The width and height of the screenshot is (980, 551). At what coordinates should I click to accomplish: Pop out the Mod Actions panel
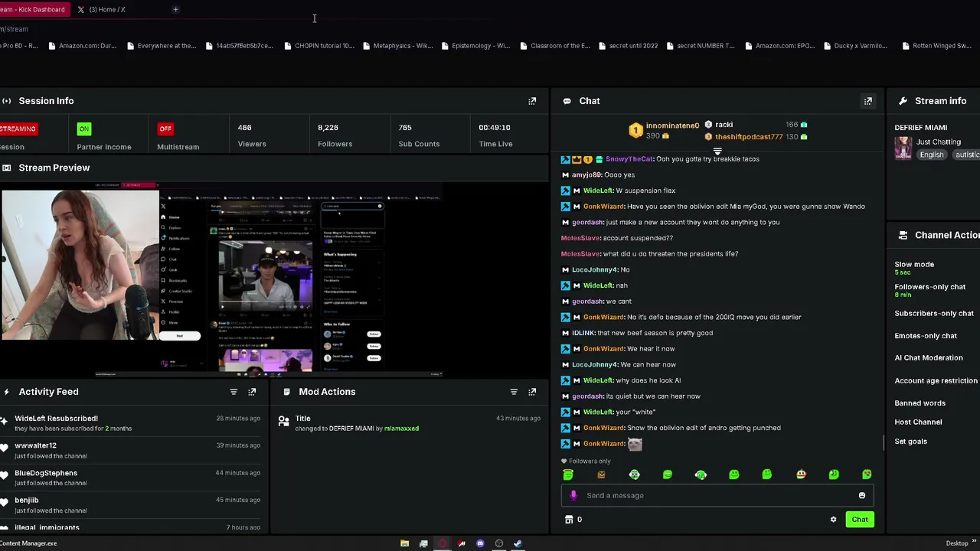tap(532, 392)
